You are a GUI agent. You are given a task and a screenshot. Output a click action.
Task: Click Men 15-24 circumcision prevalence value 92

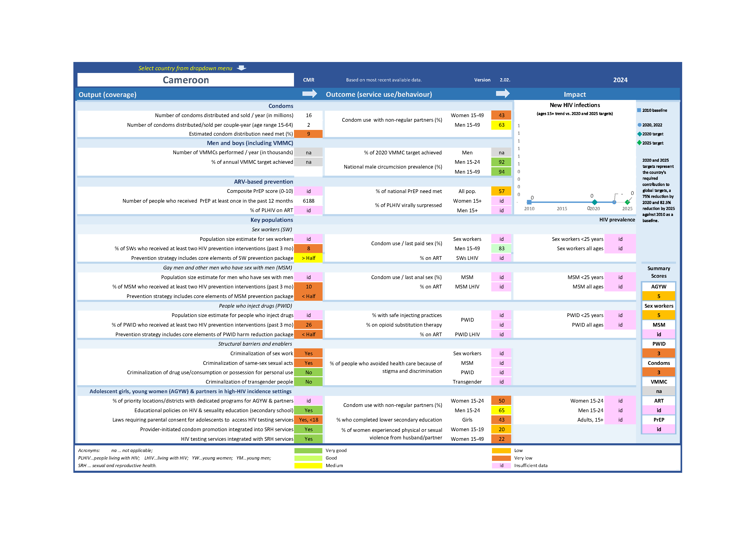point(501,162)
